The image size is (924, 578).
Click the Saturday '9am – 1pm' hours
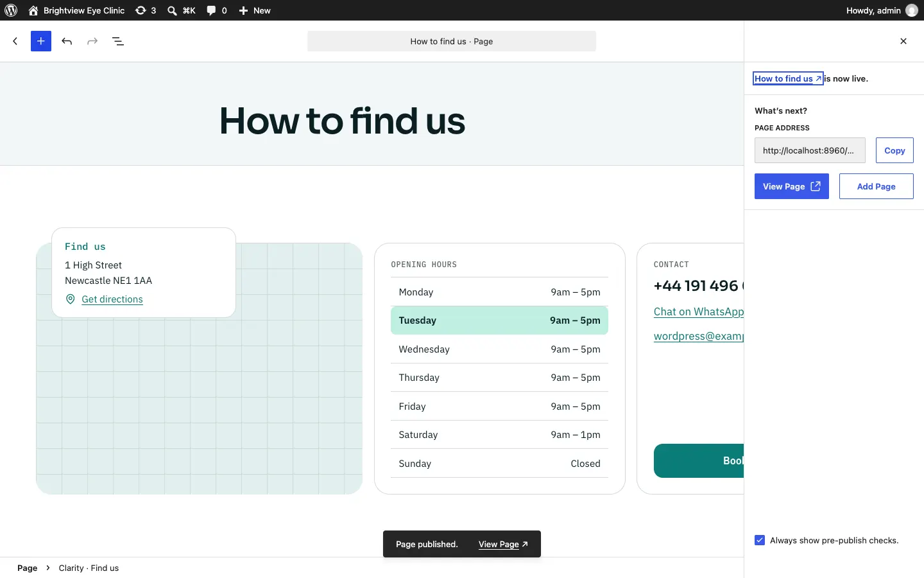(x=576, y=435)
